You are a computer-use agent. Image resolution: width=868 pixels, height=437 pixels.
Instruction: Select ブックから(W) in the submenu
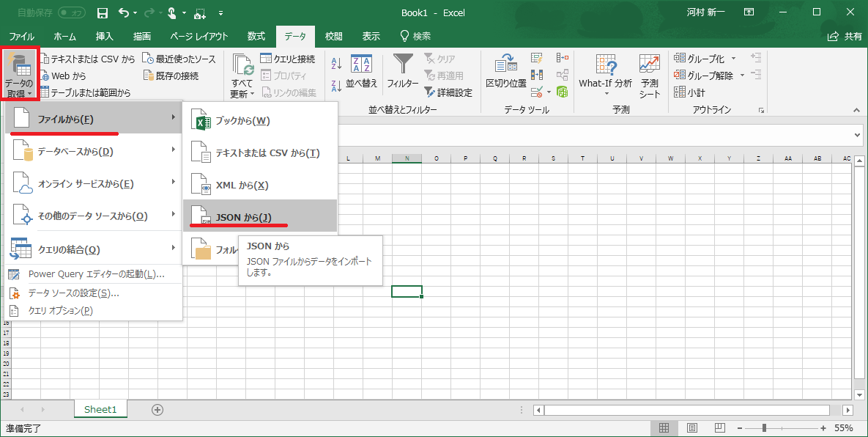click(x=259, y=121)
